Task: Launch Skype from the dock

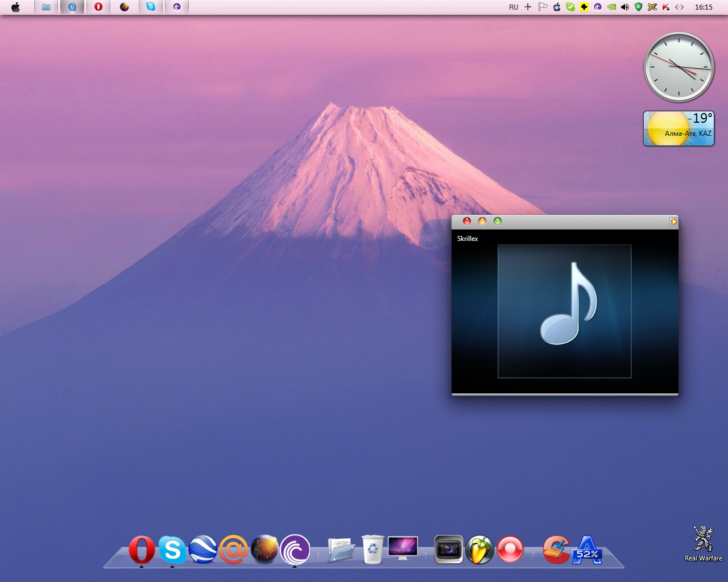Action: click(172, 550)
